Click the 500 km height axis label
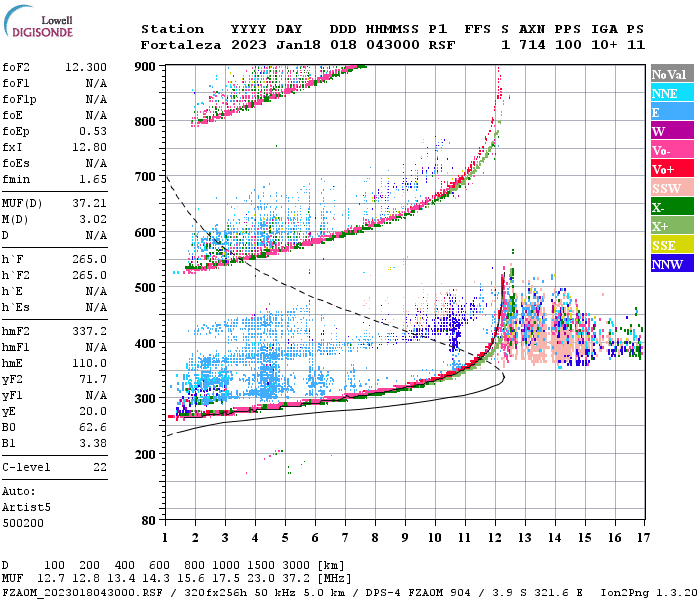 [145, 288]
